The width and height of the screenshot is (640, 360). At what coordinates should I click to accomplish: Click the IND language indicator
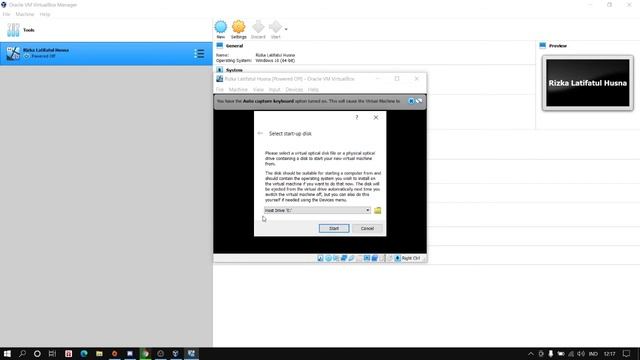click(x=593, y=354)
